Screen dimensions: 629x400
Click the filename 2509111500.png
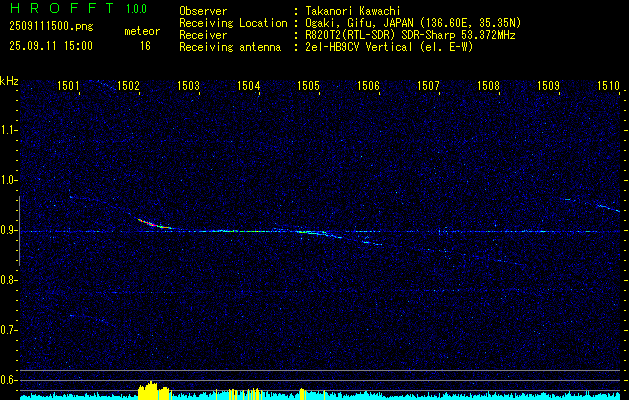pyautogui.click(x=51, y=27)
